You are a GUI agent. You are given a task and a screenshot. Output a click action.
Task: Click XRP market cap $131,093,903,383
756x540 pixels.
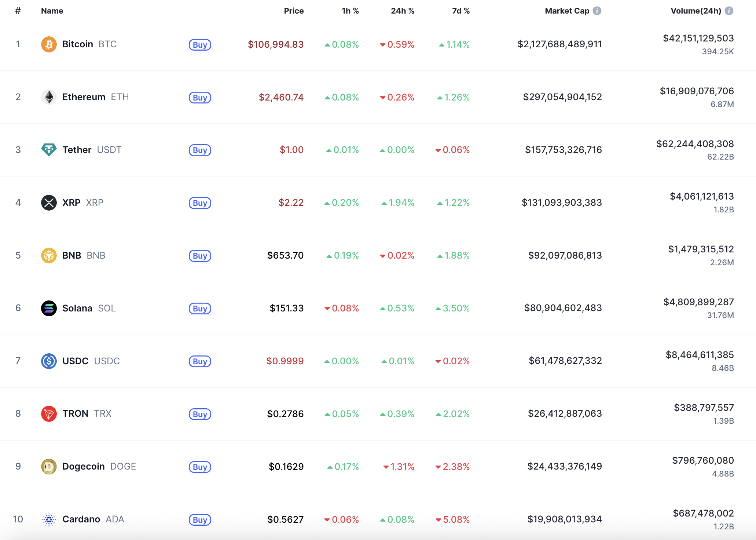[562, 202]
